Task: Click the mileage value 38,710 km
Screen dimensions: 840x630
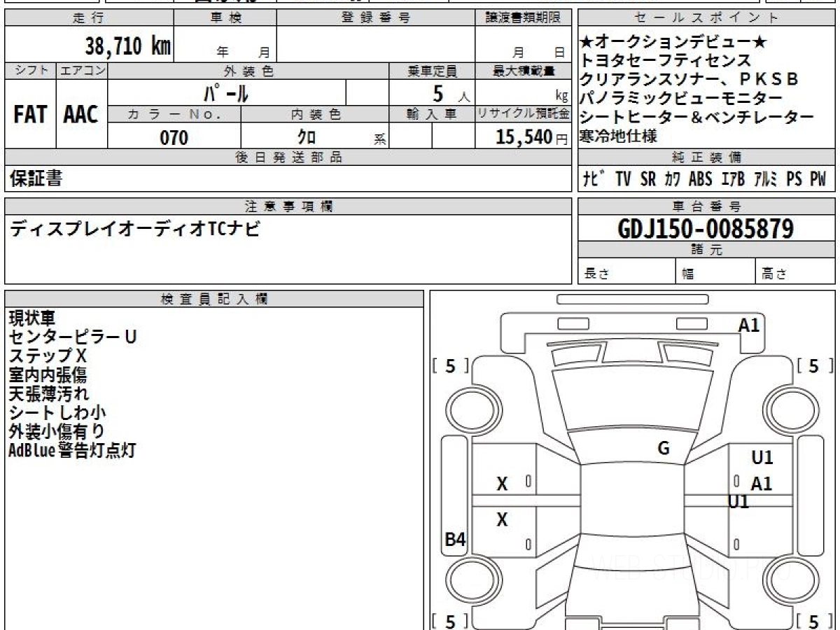Action: click(128, 47)
